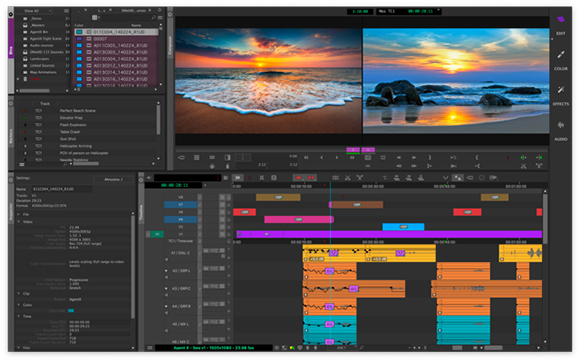Toggle the V7 track selector
The image size is (580, 361).
coord(181,205)
